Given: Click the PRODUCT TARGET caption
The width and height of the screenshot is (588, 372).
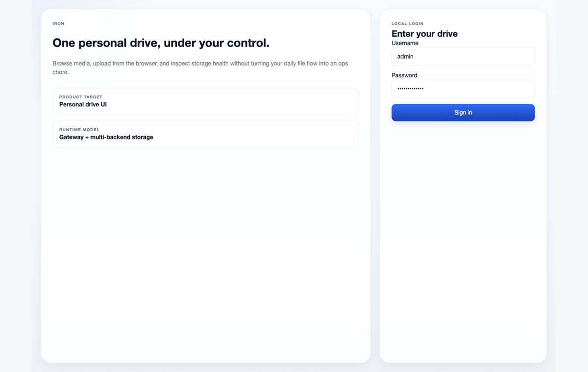Looking at the screenshot, I should point(81,97).
